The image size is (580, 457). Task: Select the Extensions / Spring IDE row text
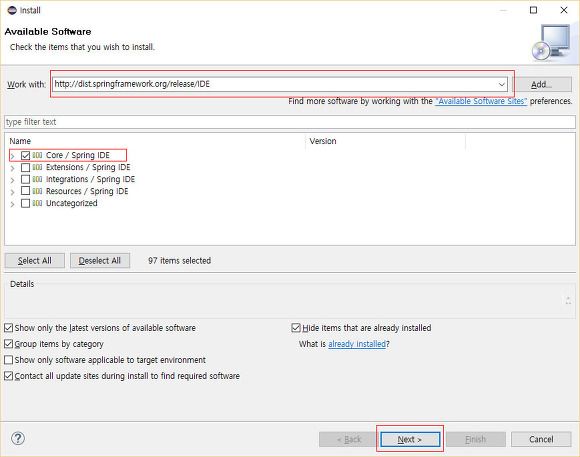click(x=88, y=167)
